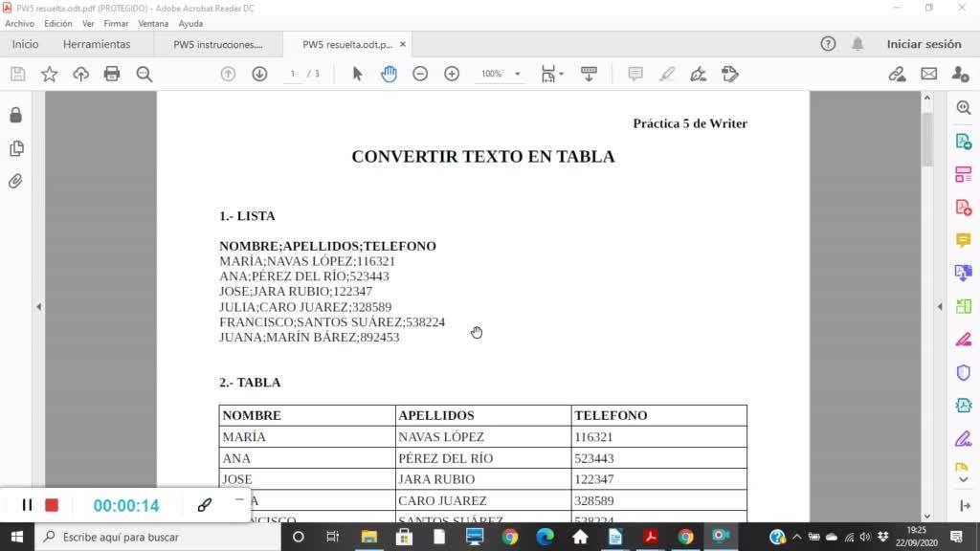Image resolution: width=980 pixels, height=551 pixels.
Task: Activate the hand pan tool
Action: [x=389, y=74]
